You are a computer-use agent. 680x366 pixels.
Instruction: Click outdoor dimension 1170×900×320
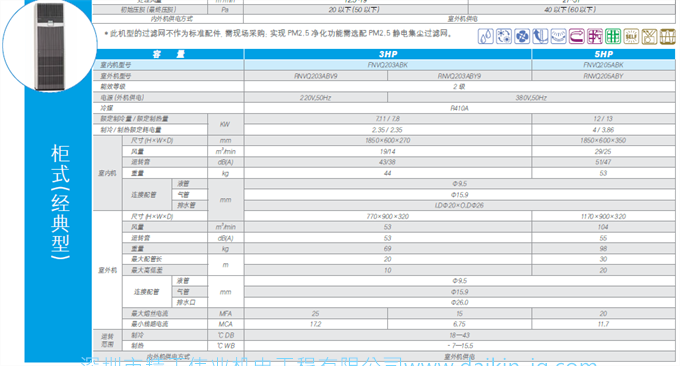pos(603,216)
